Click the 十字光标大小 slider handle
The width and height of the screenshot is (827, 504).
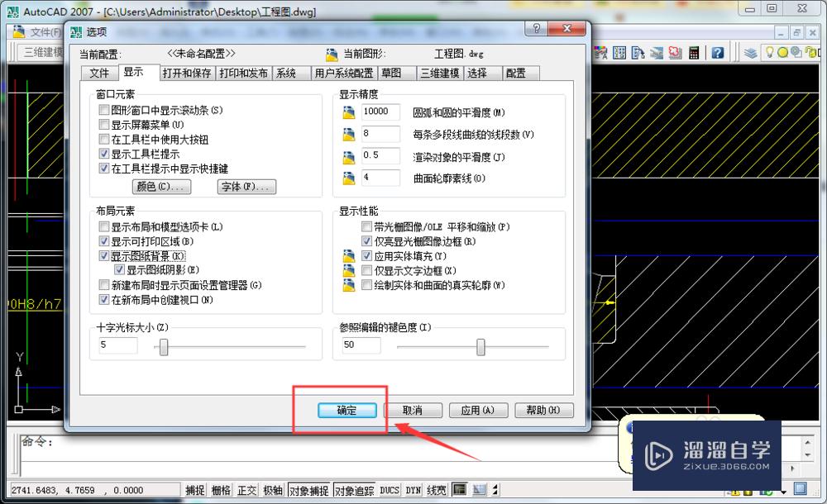164,347
